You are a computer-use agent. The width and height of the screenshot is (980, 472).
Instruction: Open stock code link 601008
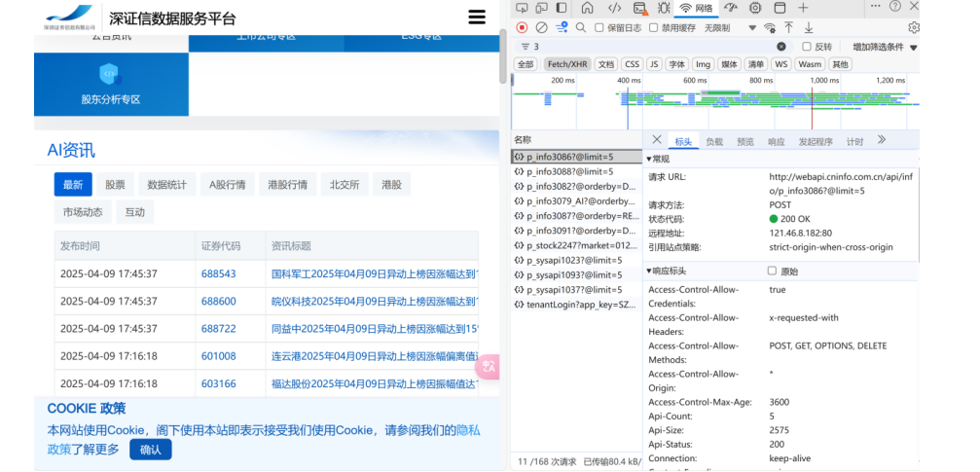pyautogui.click(x=219, y=356)
